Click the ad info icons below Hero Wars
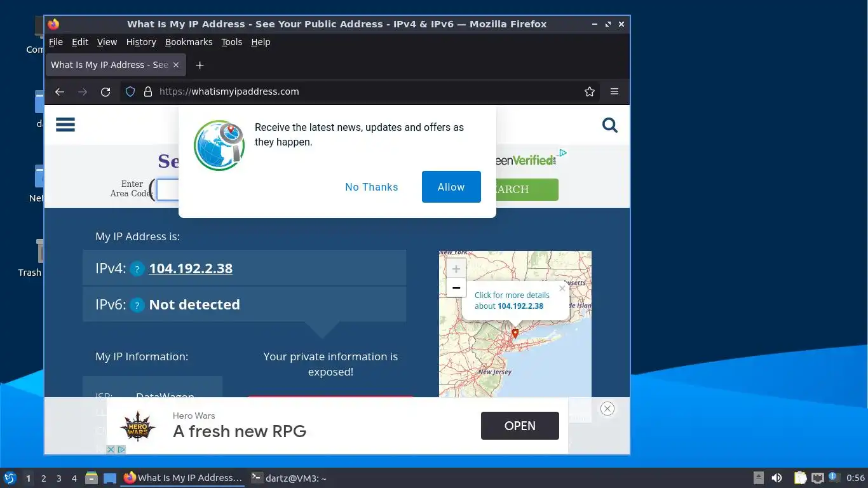Viewport: 868px width, 488px height. (116, 449)
